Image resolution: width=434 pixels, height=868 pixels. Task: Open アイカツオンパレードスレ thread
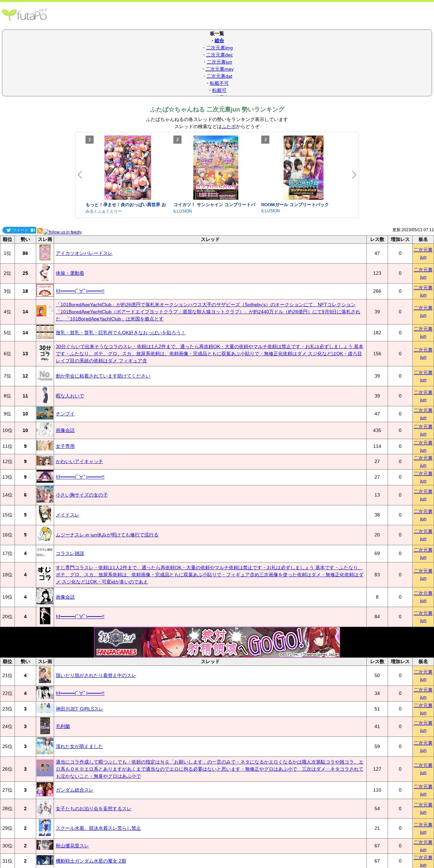coord(84,254)
